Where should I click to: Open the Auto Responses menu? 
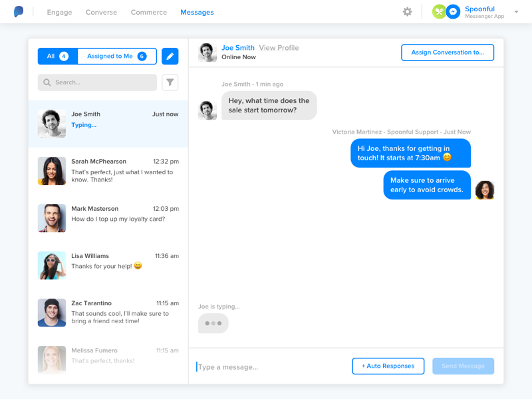tap(388, 366)
